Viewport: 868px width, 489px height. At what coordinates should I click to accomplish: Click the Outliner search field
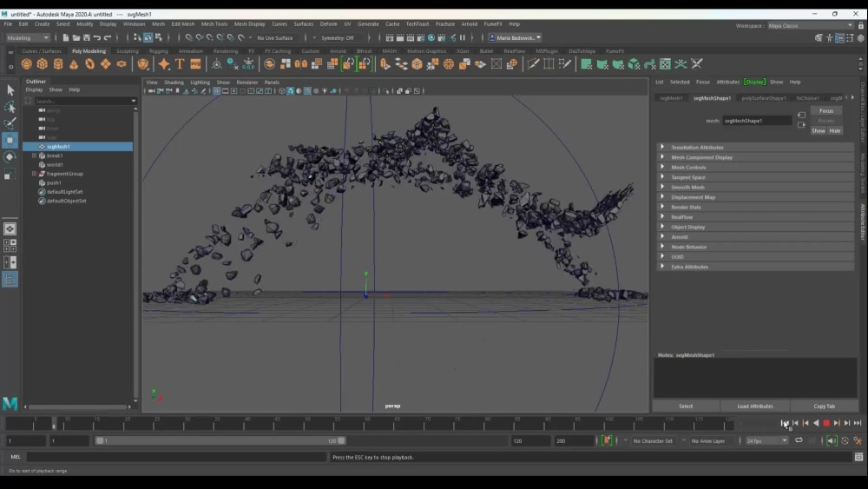click(85, 101)
